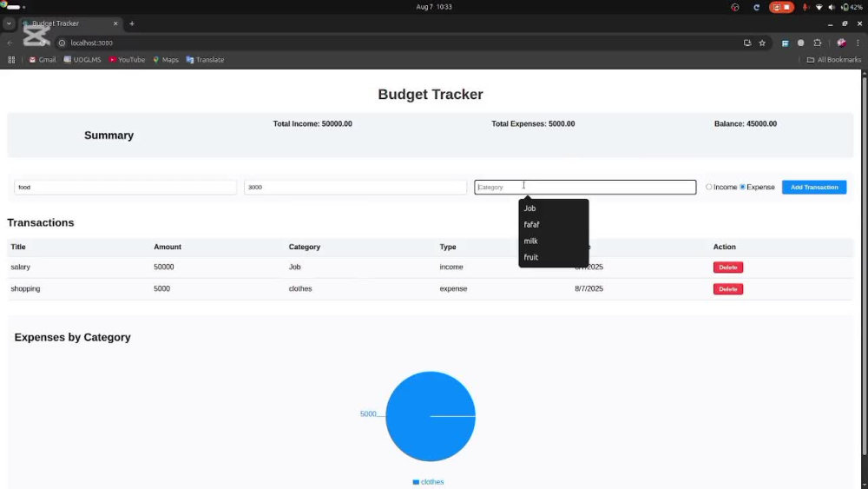Click the Add Transaction button
Image resolution: width=868 pixels, height=489 pixels.
(x=814, y=188)
